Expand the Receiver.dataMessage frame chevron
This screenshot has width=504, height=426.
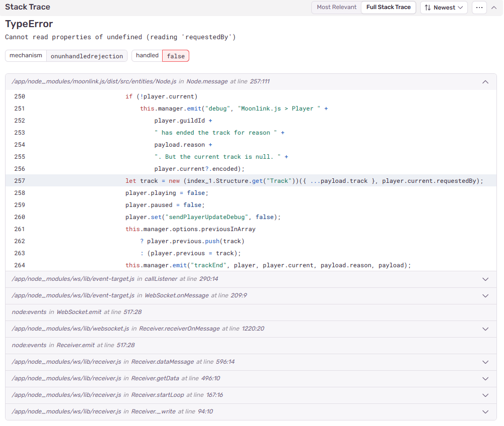(x=485, y=362)
